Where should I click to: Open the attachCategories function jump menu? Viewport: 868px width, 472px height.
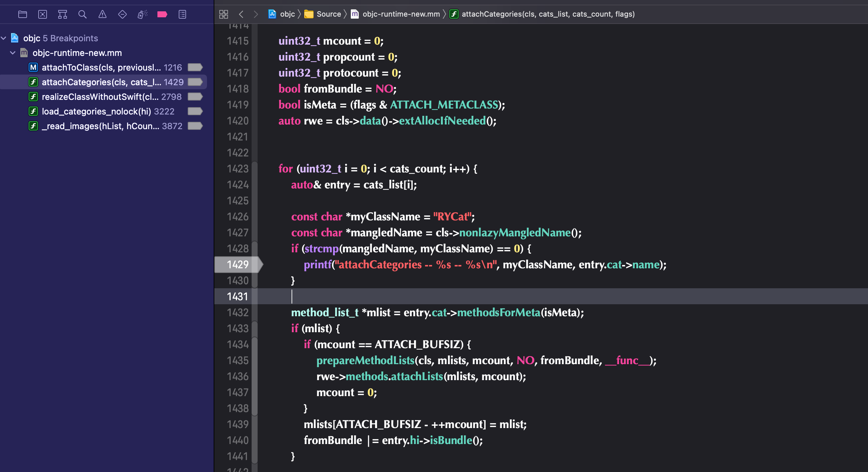coord(548,14)
